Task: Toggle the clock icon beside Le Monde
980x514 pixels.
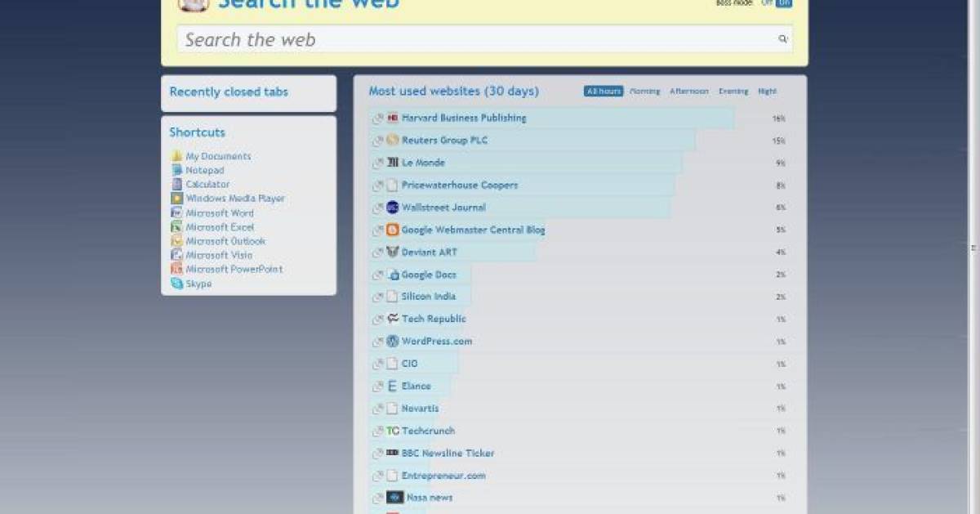Action: point(377,163)
